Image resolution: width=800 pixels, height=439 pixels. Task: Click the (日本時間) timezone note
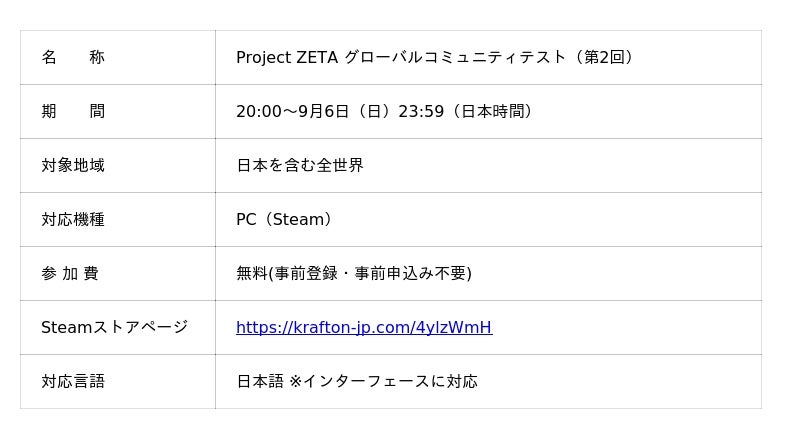[491, 111]
